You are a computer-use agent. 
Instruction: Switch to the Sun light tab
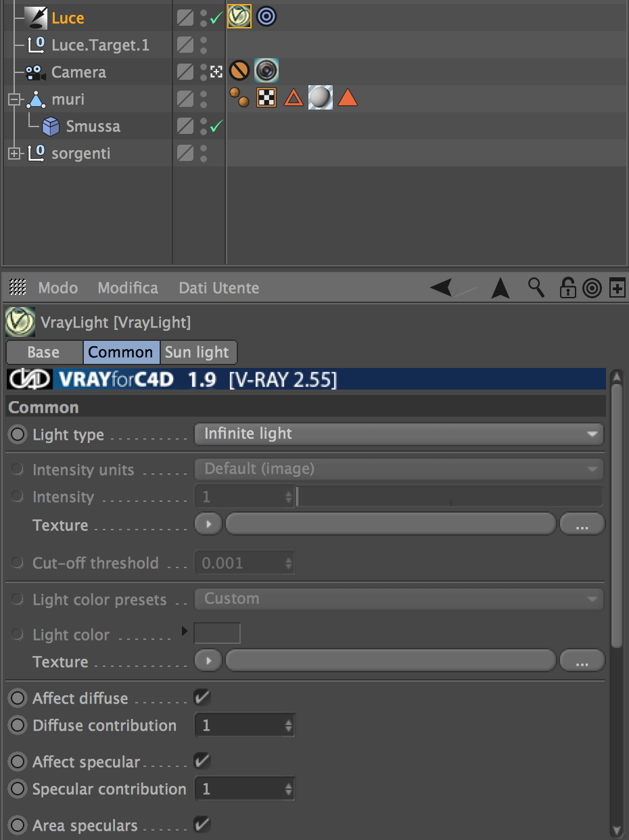coord(197,352)
